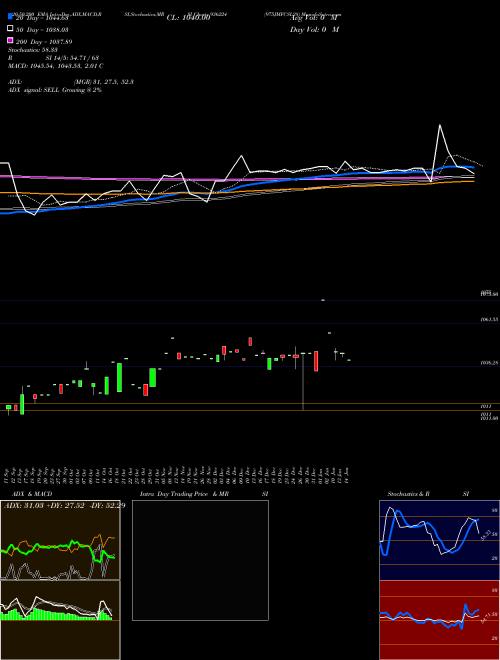Click the 'ADX signal: SELL Growing @ 2%' line
The width and height of the screenshot is (500, 660).
coord(55,90)
